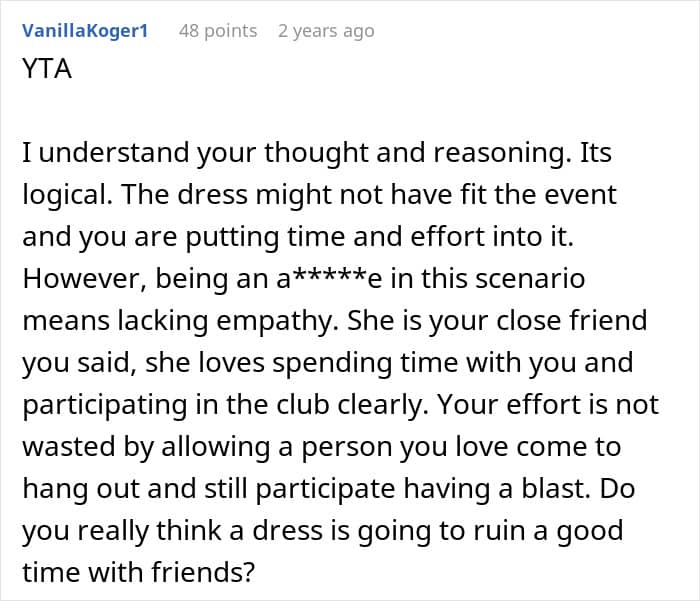Viewport: 700px width, 601px height.
Task: Click the line starting 'I understand your thought'
Action: 316,153
